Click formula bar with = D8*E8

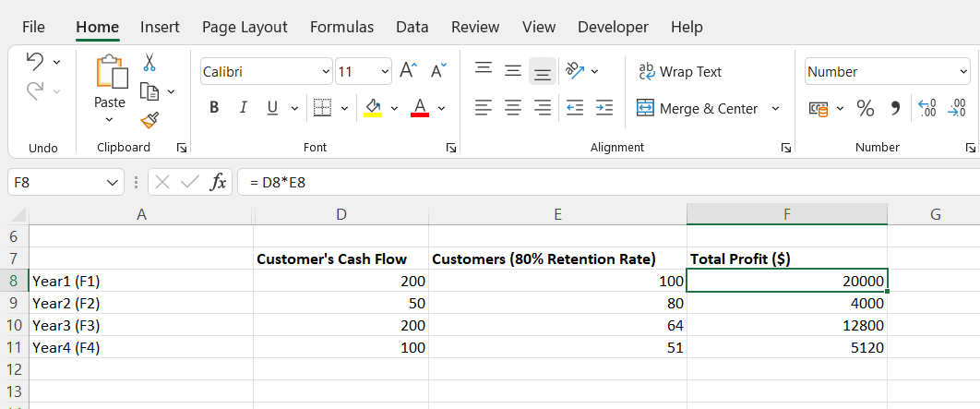click(608, 183)
